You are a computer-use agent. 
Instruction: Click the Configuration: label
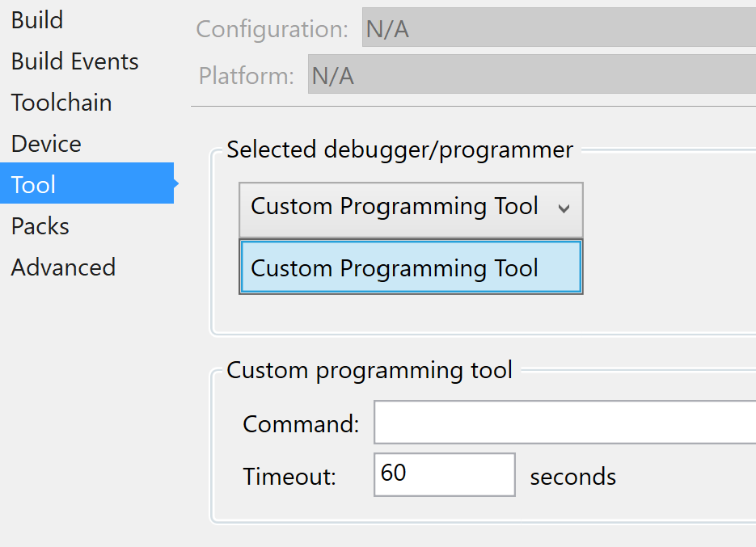pyautogui.click(x=272, y=29)
